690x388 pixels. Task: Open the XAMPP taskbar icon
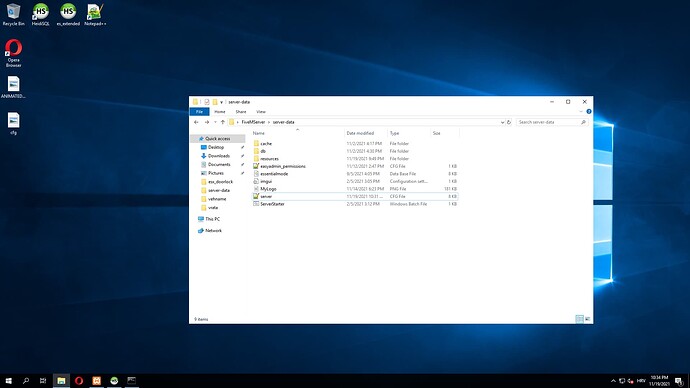(96, 381)
